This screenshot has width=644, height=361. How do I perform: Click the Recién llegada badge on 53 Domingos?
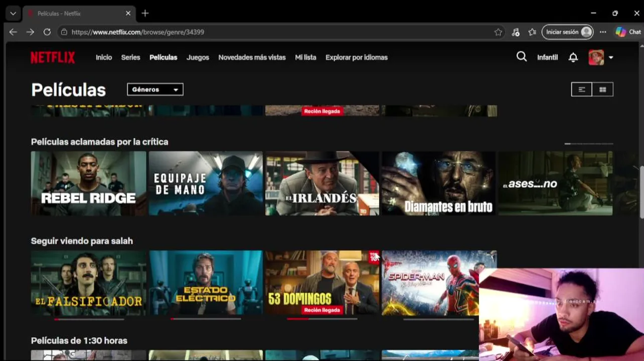tap(322, 310)
